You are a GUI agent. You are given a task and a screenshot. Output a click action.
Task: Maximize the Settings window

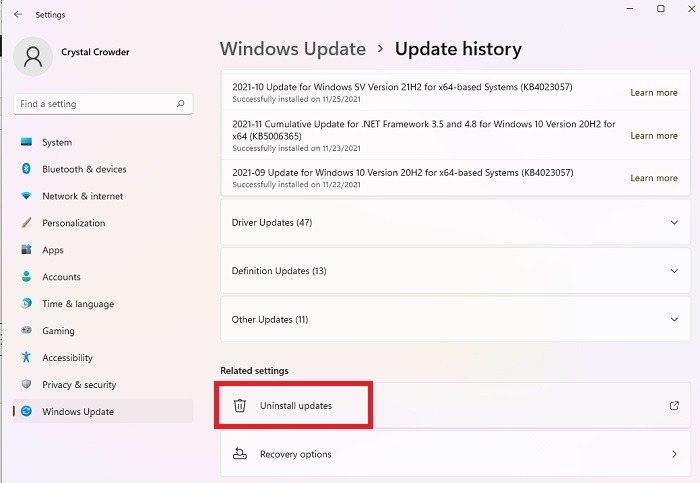[661, 8]
